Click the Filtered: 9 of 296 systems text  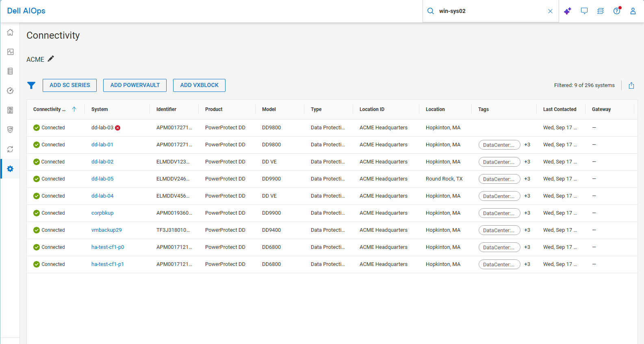(x=584, y=85)
